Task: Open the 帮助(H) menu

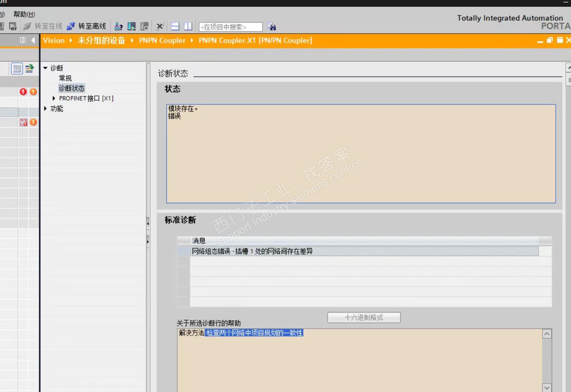Action: (x=24, y=14)
